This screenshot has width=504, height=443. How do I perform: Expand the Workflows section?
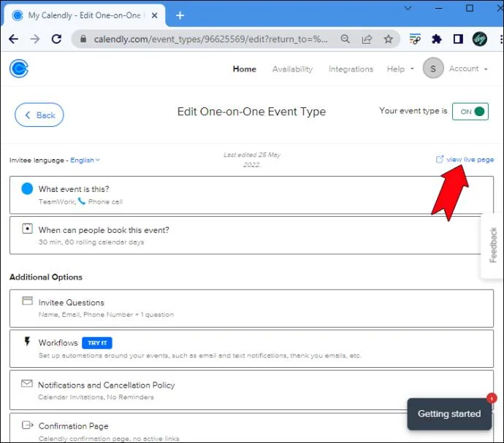251,349
